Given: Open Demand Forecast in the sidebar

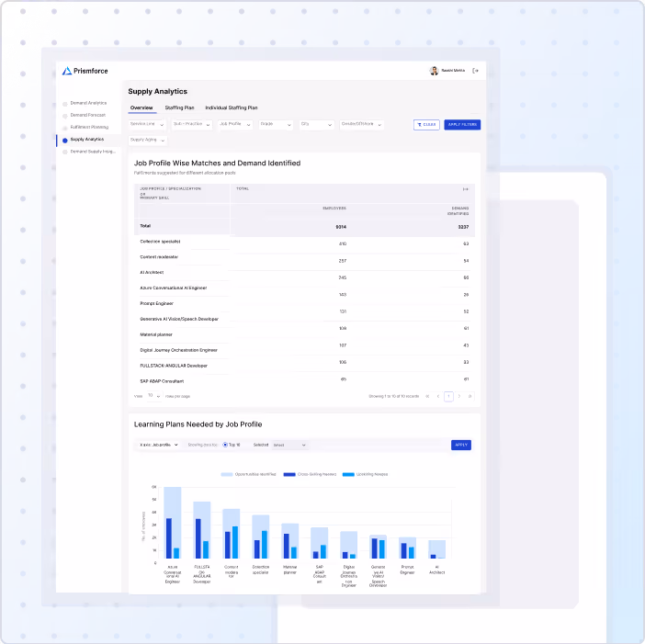Looking at the screenshot, I should pos(87,115).
